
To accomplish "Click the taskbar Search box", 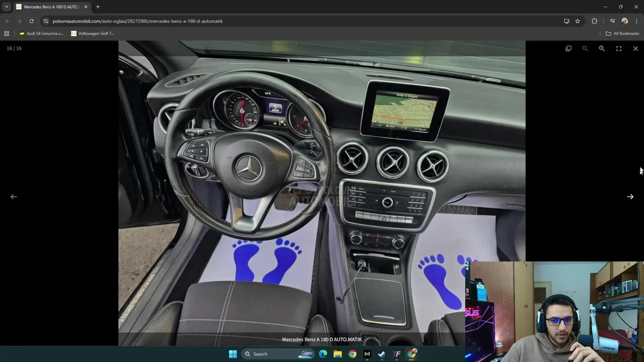I will 278,354.
